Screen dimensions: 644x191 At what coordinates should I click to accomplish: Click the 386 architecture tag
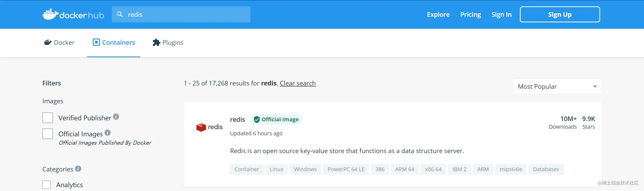(x=380, y=169)
